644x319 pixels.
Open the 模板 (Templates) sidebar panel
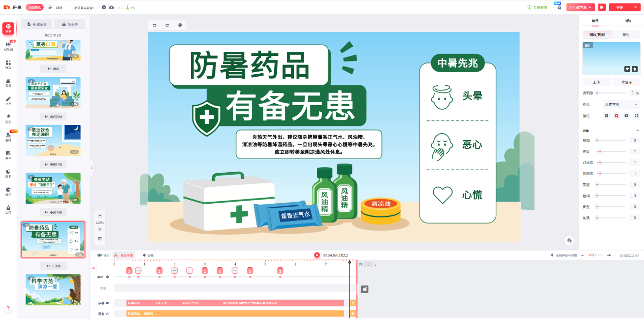click(x=8, y=65)
